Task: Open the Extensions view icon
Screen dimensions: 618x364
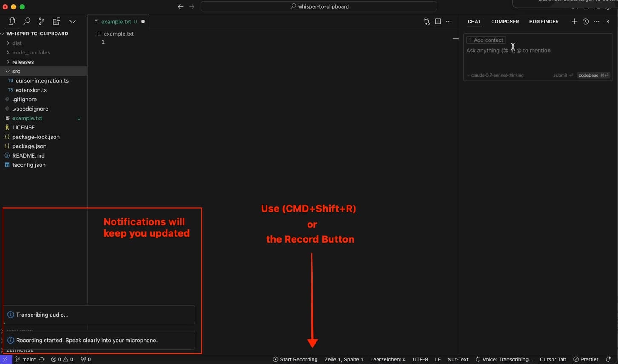Action: [x=56, y=21]
